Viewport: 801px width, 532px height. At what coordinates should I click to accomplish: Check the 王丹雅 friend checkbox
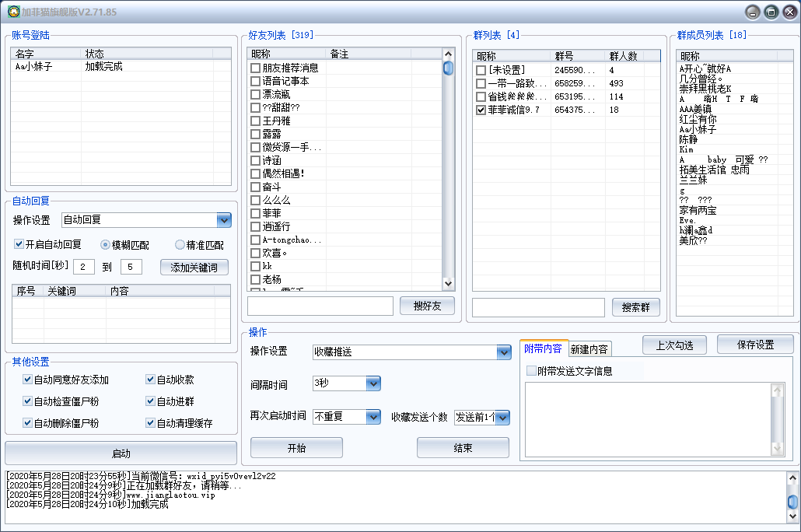pos(255,121)
